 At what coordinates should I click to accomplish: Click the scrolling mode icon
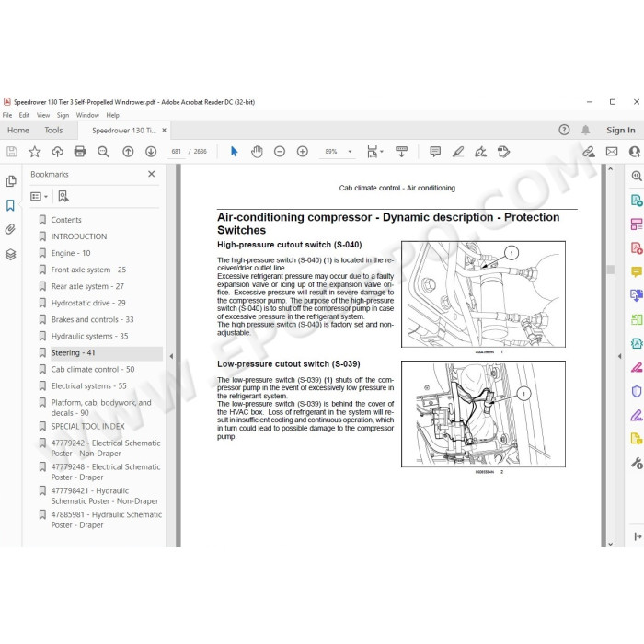coord(401,152)
